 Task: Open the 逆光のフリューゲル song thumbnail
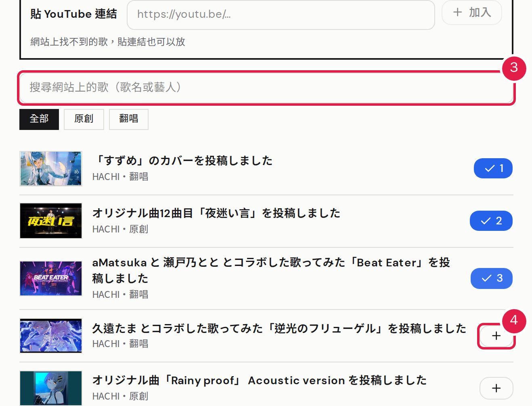tap(51, 336)
